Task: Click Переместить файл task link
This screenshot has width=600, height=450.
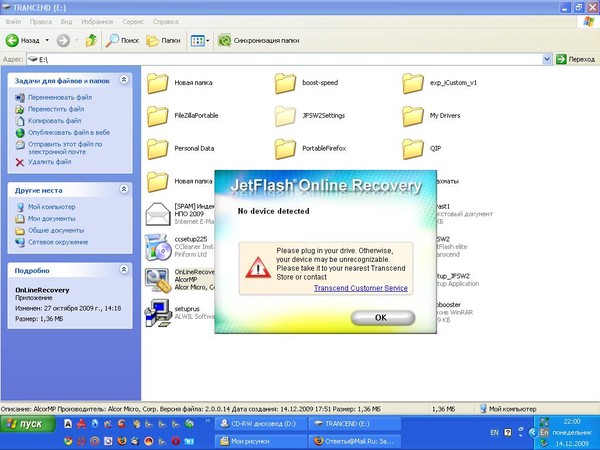Action: 56,109
